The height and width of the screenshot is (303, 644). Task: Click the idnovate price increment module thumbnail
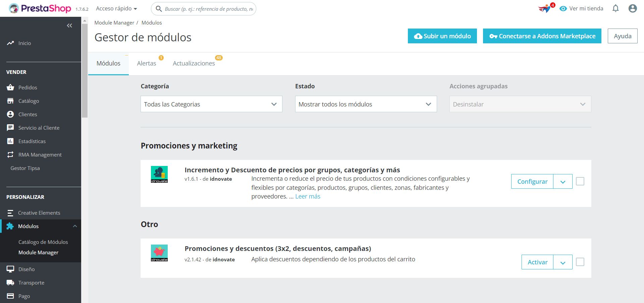159,174
